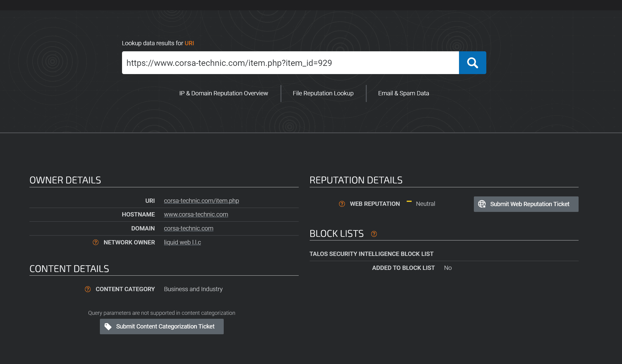Click the 'Business and Industry' category value
Image resolution: width=622 pixels, height=364 pixels.
click(193, 289)
